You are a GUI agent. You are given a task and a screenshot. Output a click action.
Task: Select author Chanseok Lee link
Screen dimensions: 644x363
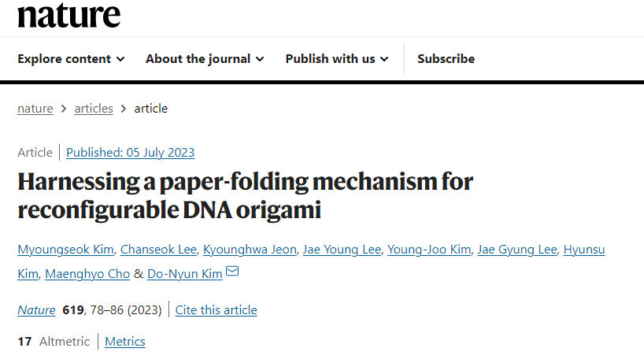[x=158, y=250]
